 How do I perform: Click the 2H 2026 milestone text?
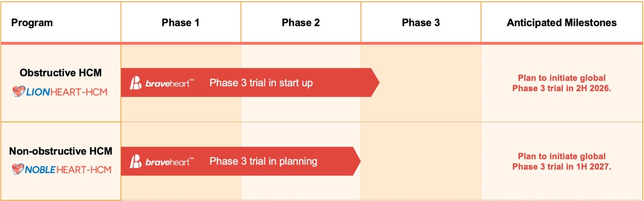click(562, 83)
